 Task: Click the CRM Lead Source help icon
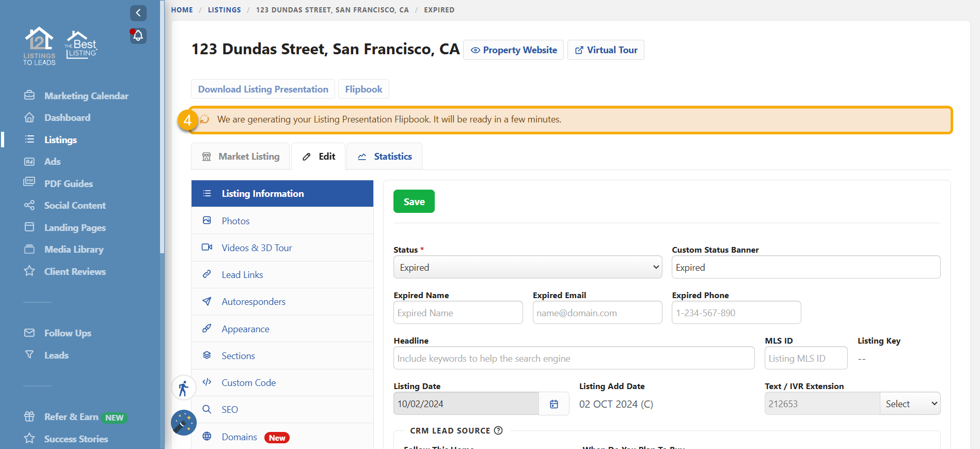pos(498,430)
